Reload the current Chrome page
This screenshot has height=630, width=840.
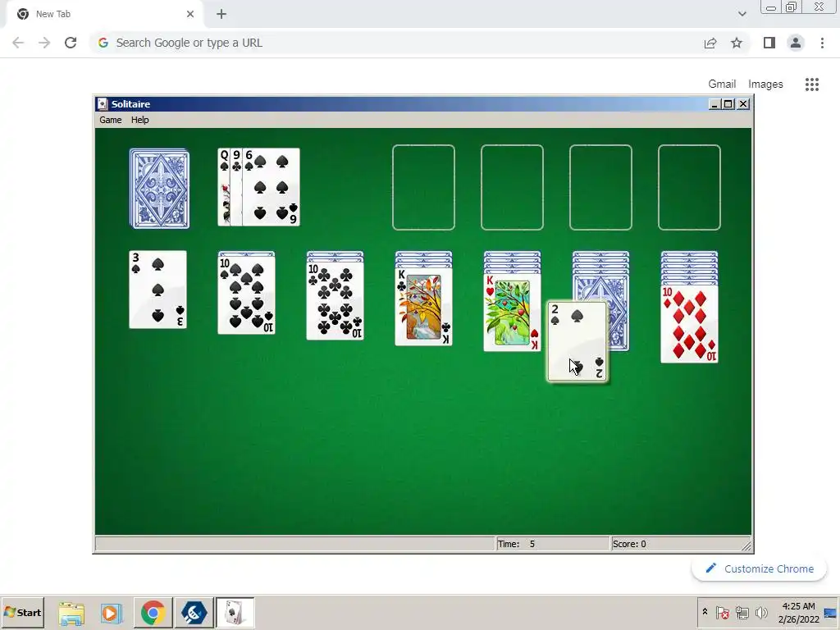(71, 43)
